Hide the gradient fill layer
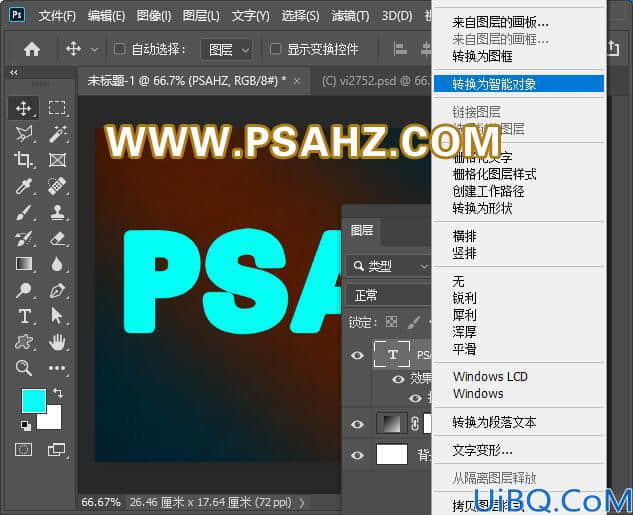This screenshot has width=633, height=515. click(x=357, y=424)
